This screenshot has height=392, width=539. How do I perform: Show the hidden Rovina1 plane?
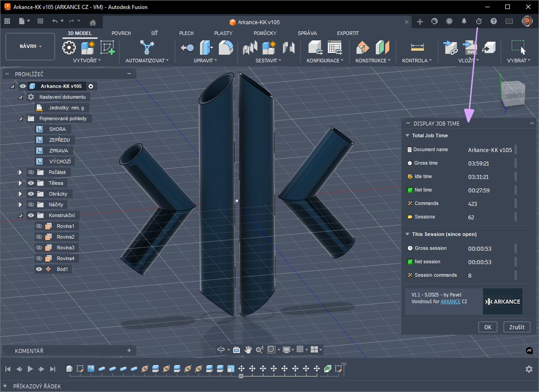pyautogui.click(x=39, y=226)
